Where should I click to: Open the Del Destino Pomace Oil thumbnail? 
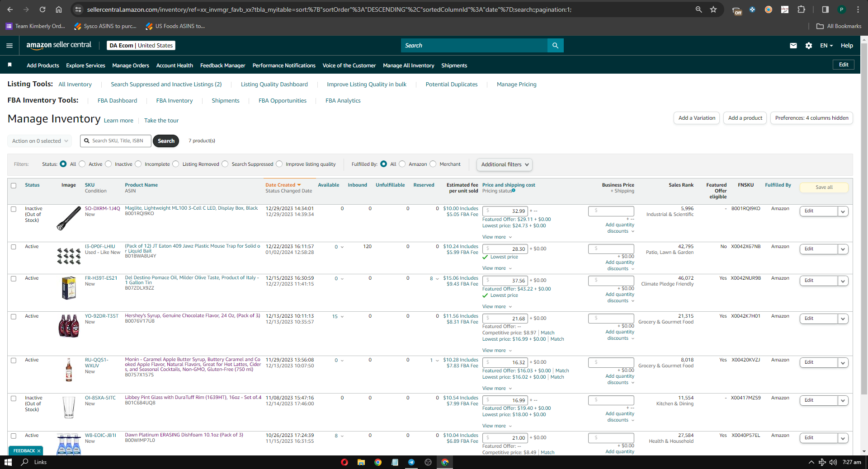tap(69, 288)
